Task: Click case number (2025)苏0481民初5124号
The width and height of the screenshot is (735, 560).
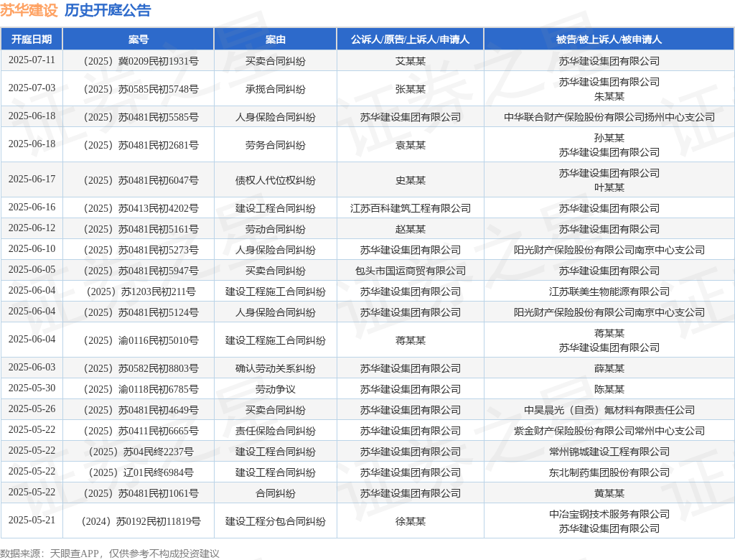Action: coord(141,312)
